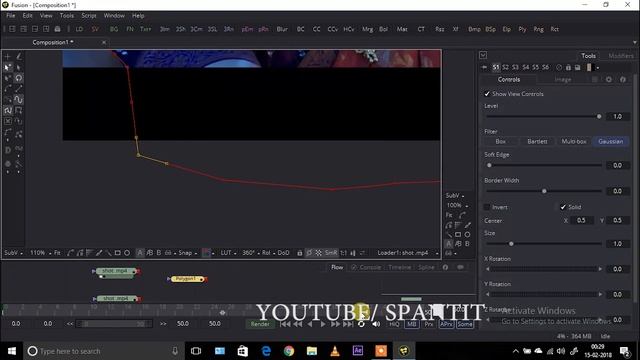Screen dimensions: 640x360
Task: Click the Center Y value field
Action: coord(617,220)
